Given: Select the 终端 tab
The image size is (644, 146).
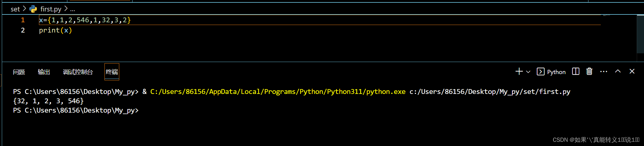Looking at the screenshot, I should [x=112, y=72].
